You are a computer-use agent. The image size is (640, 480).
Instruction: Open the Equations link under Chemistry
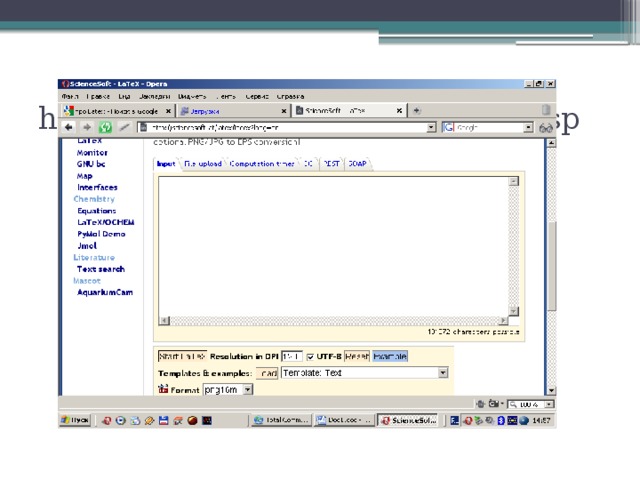(97, 211)
